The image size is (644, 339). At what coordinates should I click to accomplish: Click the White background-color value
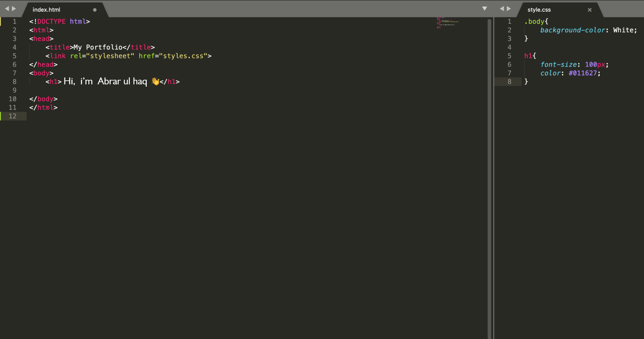[x=623, y=30]
